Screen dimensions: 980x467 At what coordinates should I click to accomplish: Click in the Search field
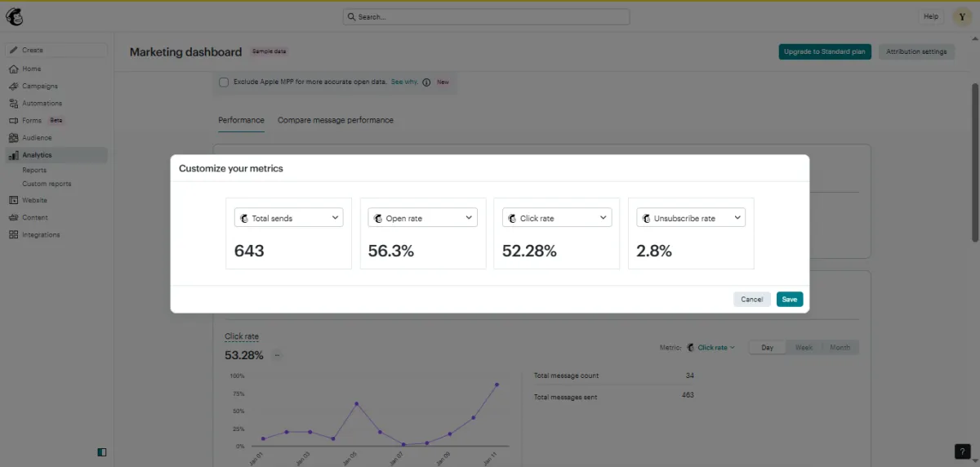(x=486, y=16)
